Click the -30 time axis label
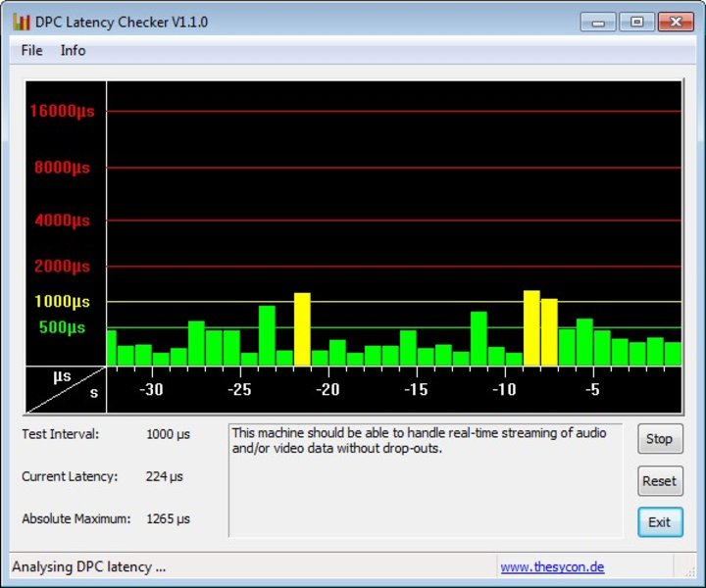The height and width of the screenshot is (588, 706). click(x=151, y=389)
